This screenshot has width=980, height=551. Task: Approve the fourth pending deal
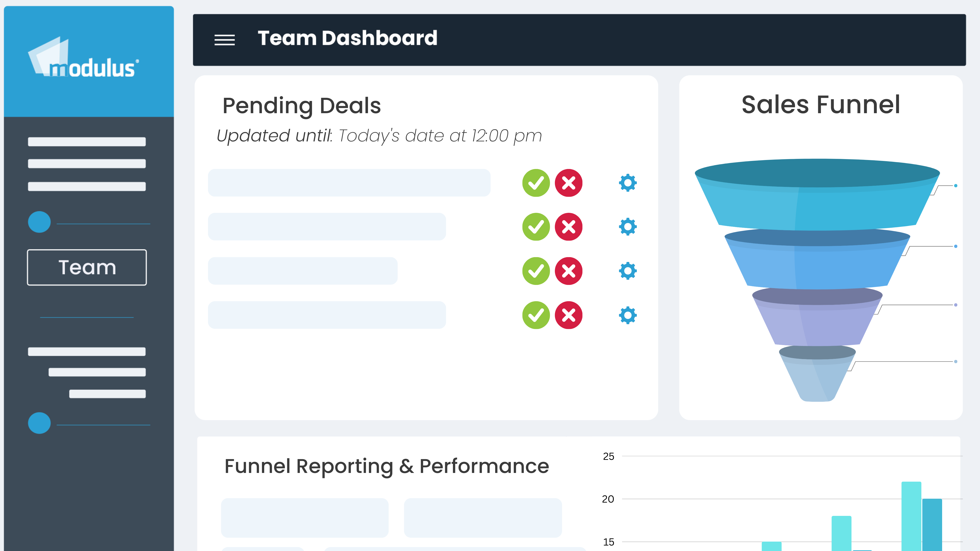(536, 315)
